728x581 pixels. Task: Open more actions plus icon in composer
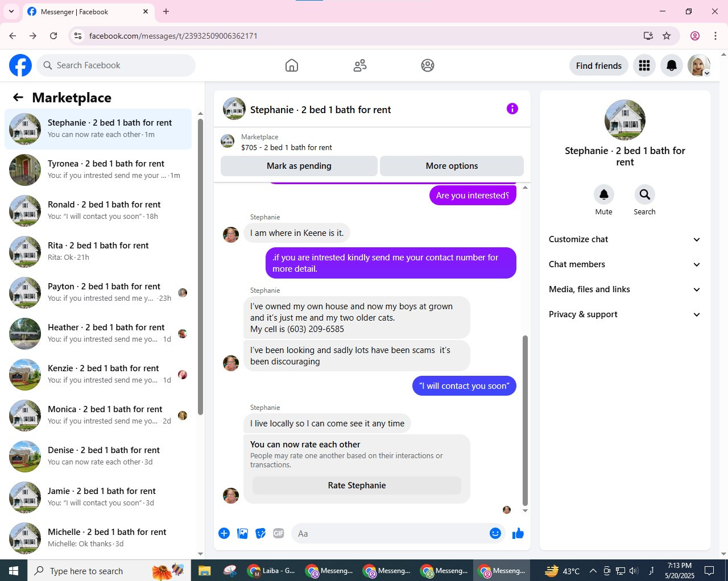tap(224, 533)
